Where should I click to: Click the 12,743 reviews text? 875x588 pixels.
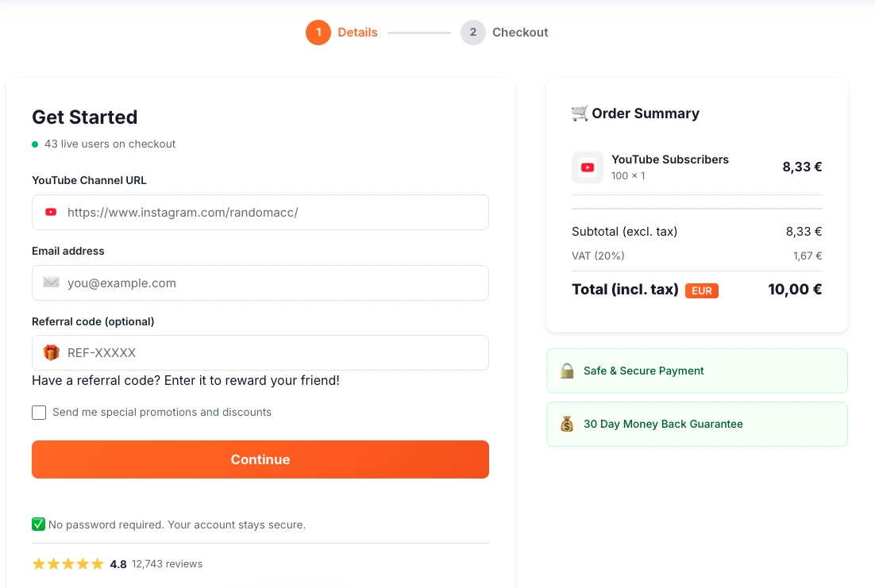point(167,564)
